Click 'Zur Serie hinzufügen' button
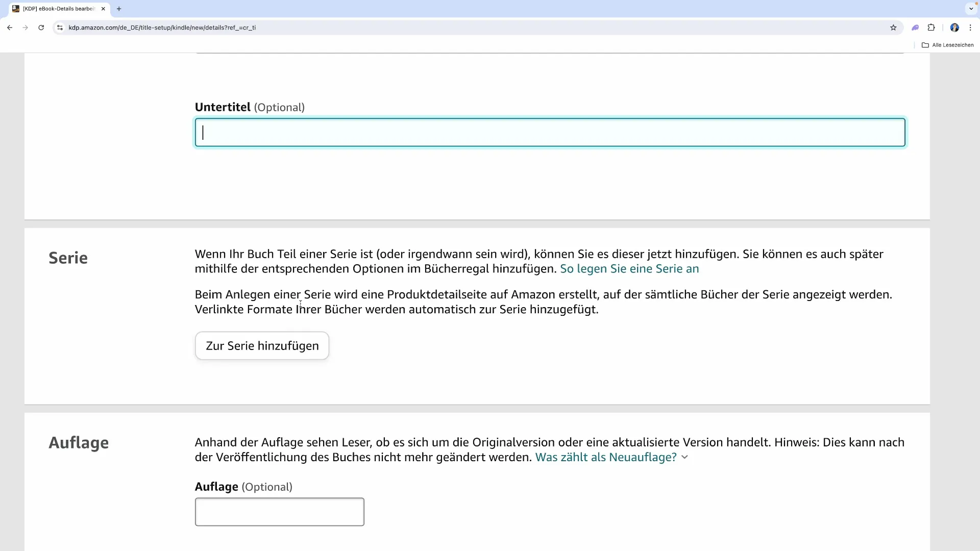The height and width of the screenshot is (551, 980). click(262, 346)
